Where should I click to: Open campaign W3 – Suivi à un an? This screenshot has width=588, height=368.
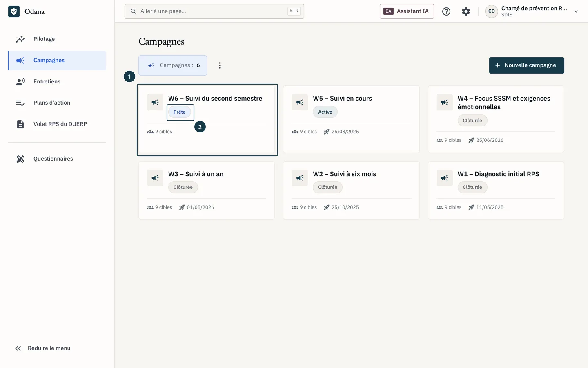207,191
